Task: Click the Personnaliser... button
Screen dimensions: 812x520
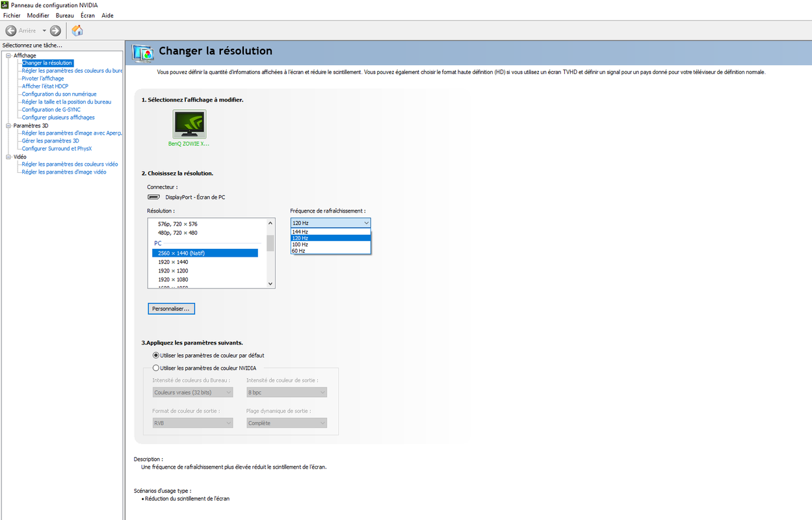Action: click(x=171, y=309)
